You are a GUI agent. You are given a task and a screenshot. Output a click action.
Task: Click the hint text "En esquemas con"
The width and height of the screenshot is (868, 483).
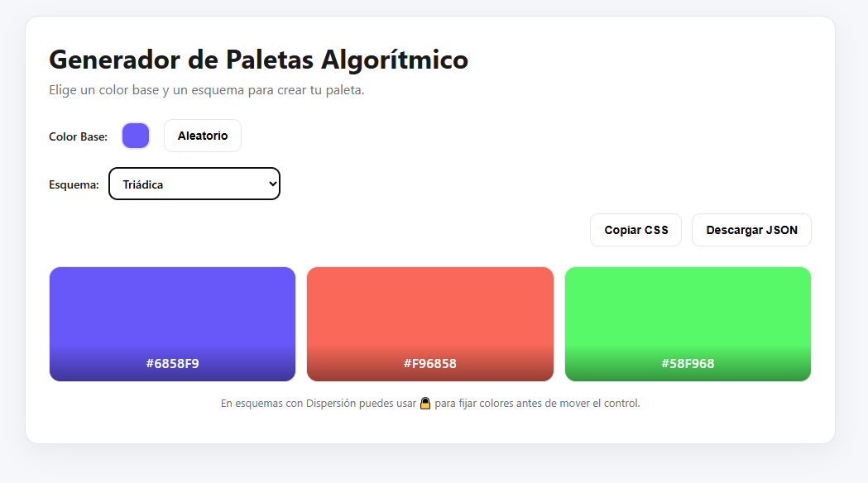(258, 404)
